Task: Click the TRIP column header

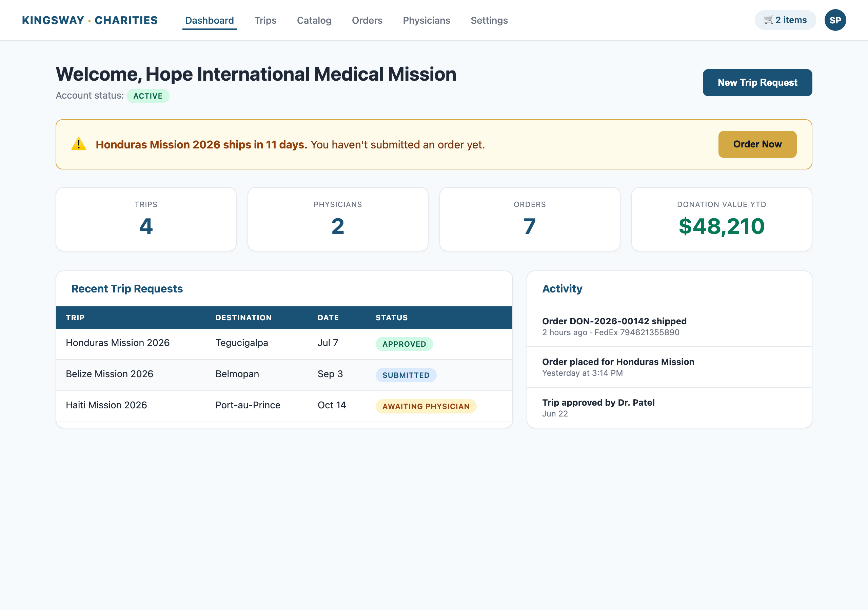Action: coord(75,318)
